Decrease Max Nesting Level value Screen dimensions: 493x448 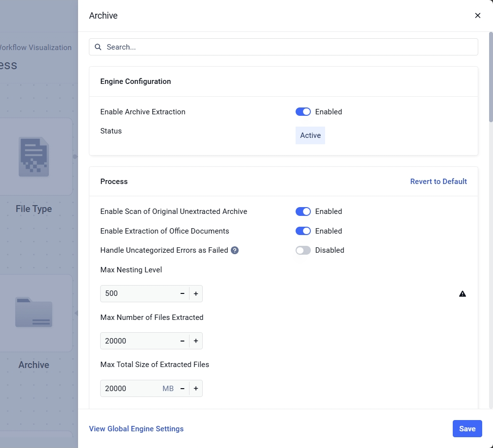coord(182,293)
